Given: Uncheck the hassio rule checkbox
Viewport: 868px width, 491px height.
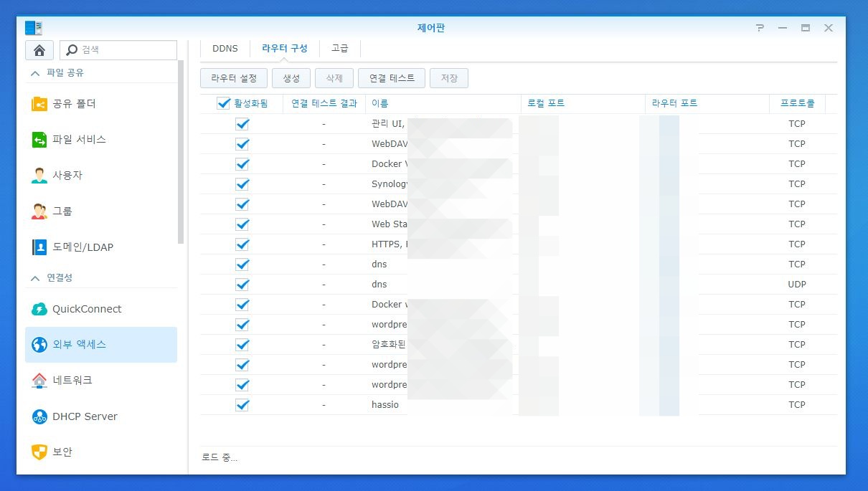Looking at the screenshot, I should (242, 405).
